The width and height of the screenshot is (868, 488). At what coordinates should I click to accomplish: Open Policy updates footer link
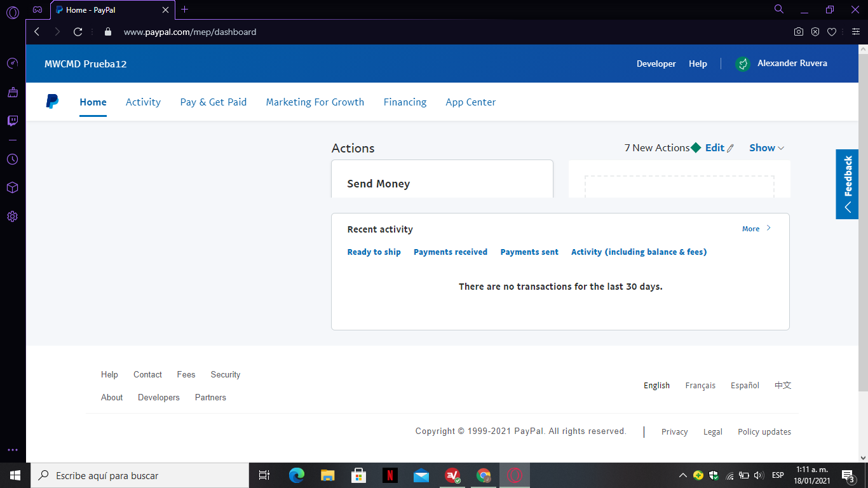coord(764,432)
